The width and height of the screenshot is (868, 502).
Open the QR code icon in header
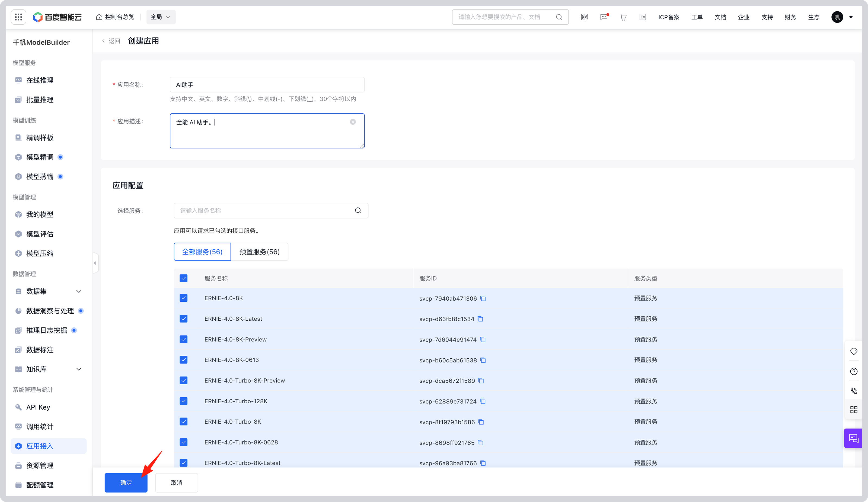pyautogui.click(x=584, y=17)
